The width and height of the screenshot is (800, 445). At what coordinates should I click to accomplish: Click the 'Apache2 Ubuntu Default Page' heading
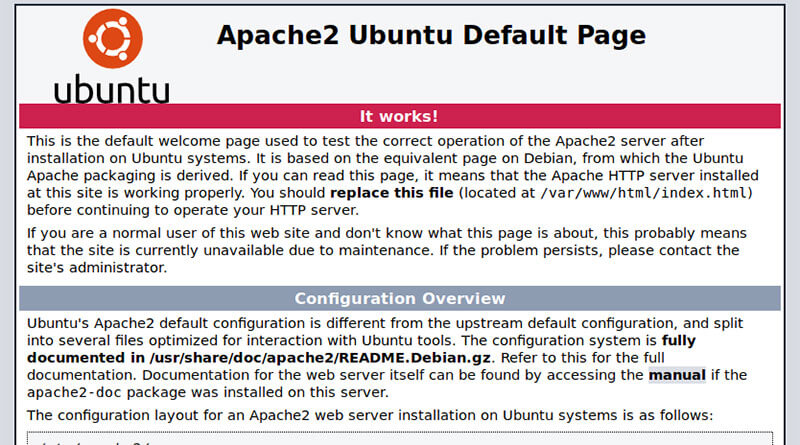pos(431,35)
